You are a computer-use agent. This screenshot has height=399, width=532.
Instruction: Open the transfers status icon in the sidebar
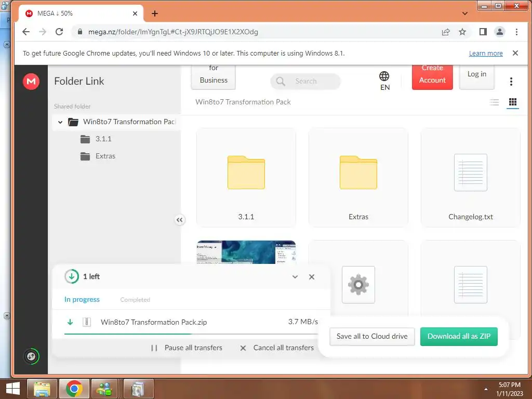31,356
